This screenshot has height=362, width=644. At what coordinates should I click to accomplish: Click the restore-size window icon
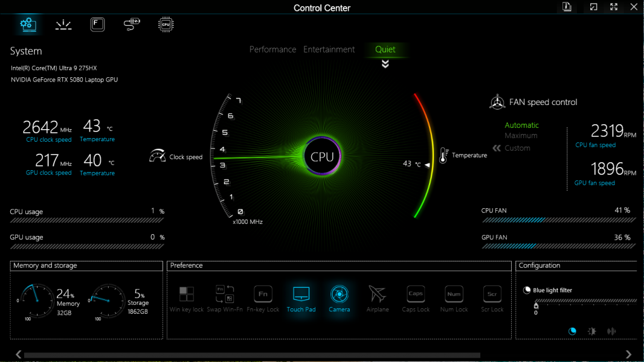point(593,7)
